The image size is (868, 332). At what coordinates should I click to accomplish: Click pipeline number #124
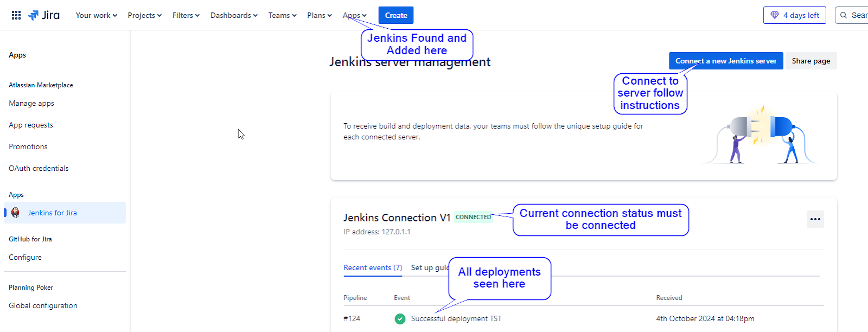352,319
